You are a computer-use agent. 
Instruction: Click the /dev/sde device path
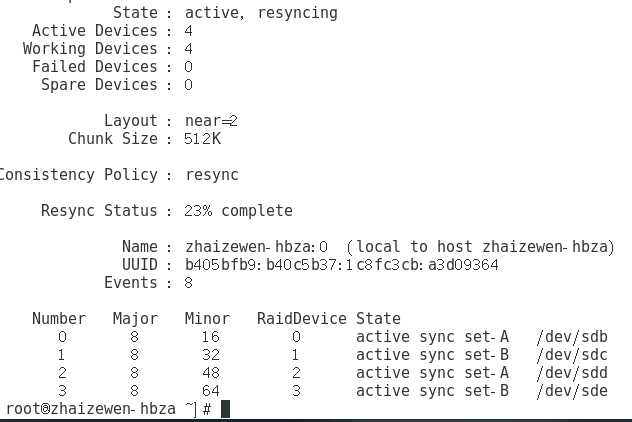pyautogui.click(x=571, y=391)
